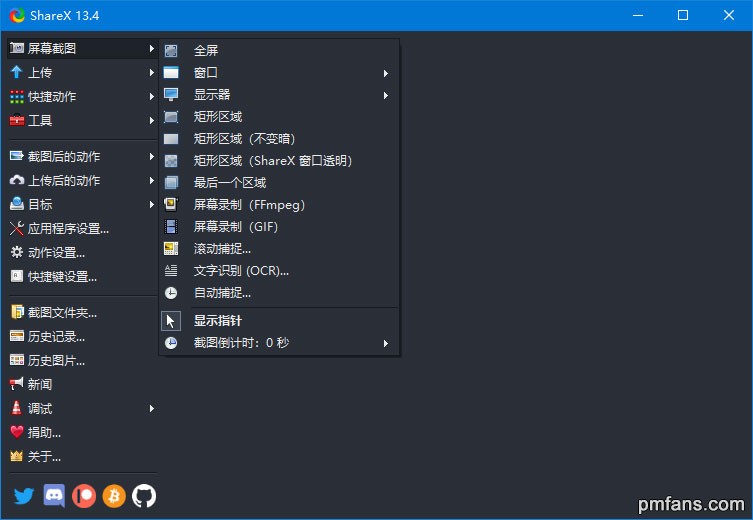Click the 屏幕录制 (FFmpeg) text
753x520 pixels.
tap(249, 205)
